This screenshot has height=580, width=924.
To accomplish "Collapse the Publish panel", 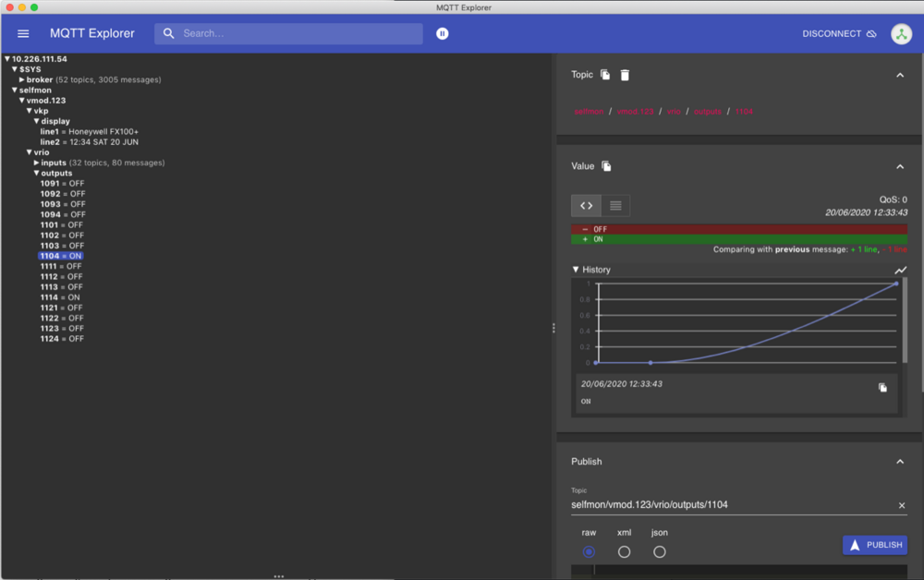I will click(900, 462).
